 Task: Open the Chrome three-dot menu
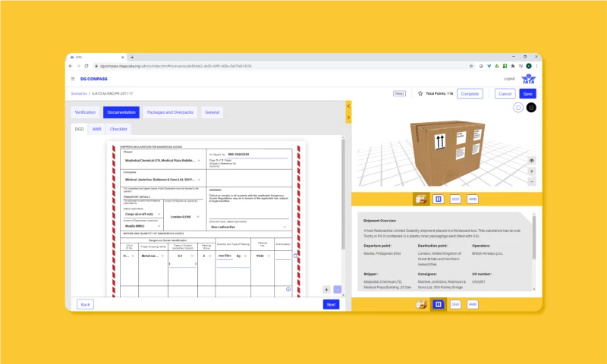point(536,66)
